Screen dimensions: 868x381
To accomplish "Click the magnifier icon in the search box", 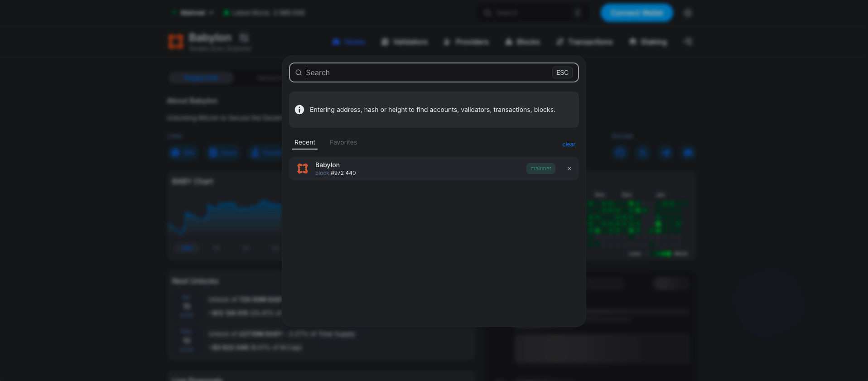I will pos(299,72).
